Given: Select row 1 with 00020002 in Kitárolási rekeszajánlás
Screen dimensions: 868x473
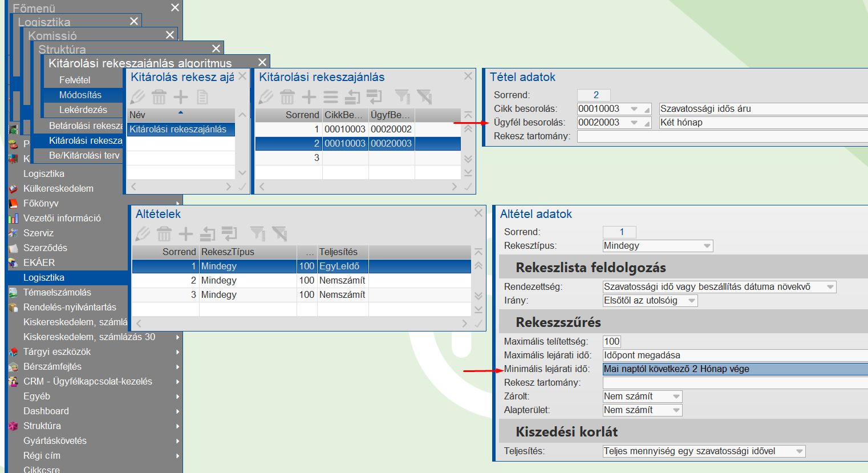Looking at the screenshot, I should [358, 130].
